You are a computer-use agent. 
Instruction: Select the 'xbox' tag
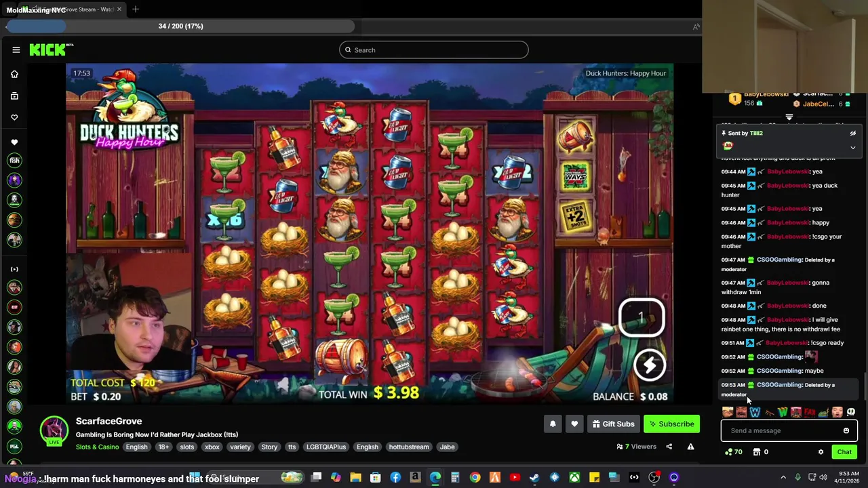pyautogui.click(x=212, y=447)
